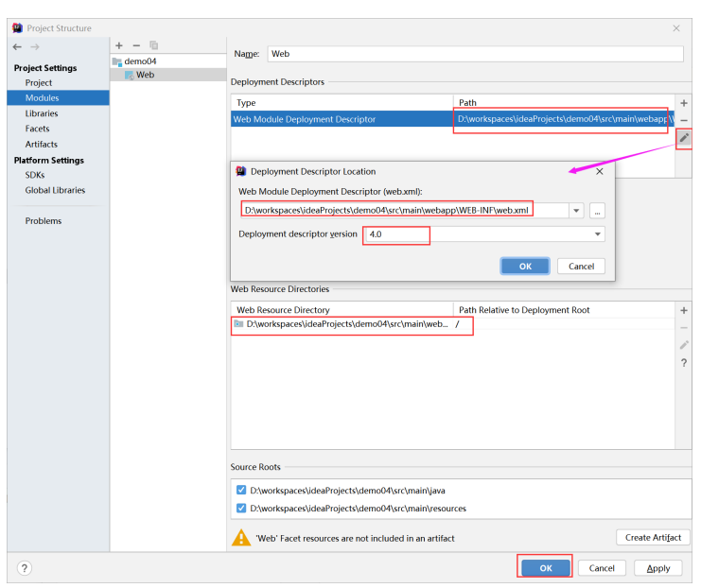Open Global Libraries settings

pyautogui.click(x=55, y=190)
